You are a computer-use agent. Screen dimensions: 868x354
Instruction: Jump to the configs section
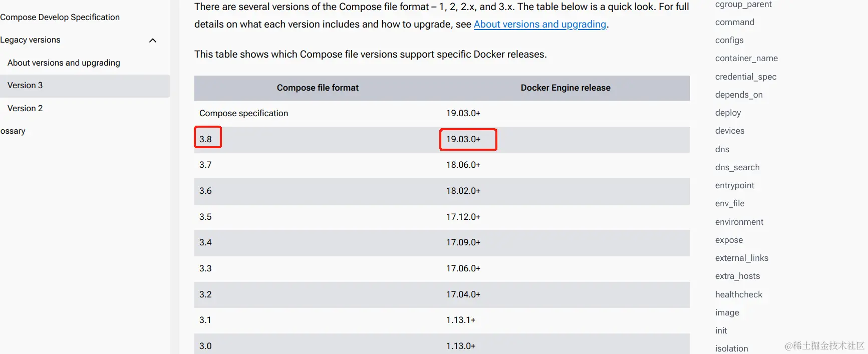[729, 40]
